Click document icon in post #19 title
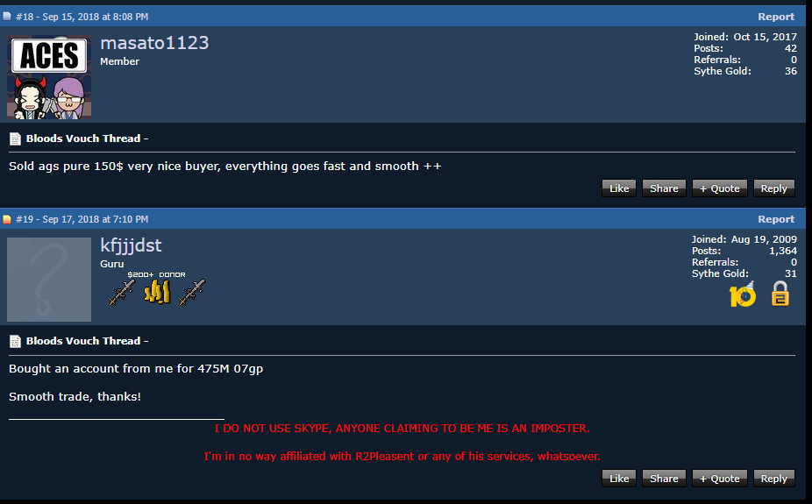 16,341
